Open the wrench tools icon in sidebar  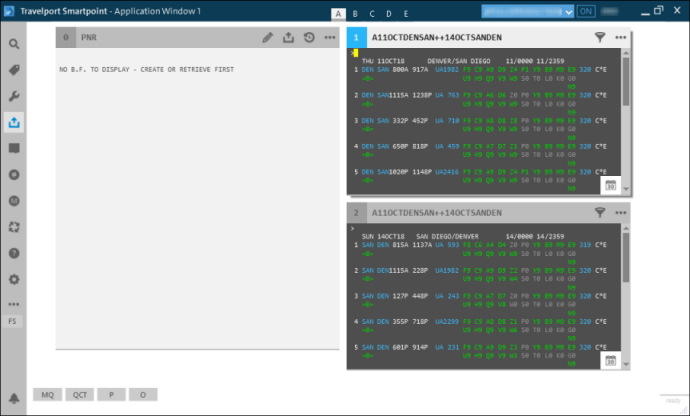[x=14, y=96]
